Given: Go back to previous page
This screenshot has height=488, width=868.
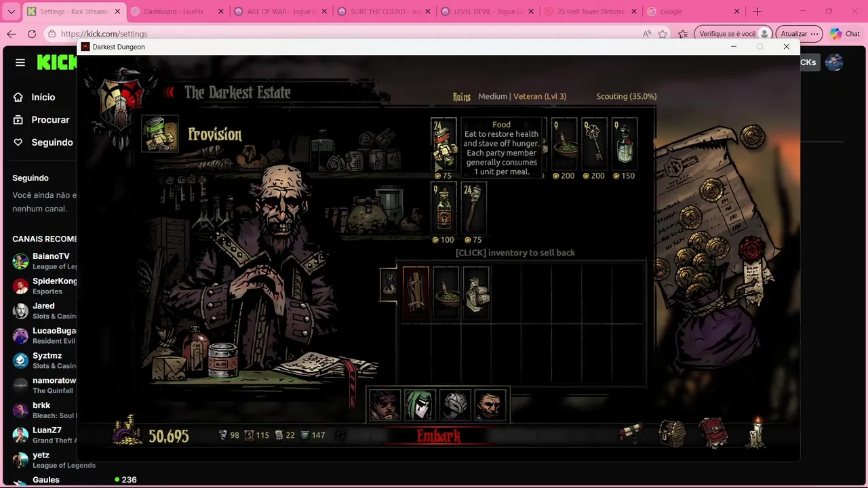Looking at the screenshot, I should (x=11, y=34).
